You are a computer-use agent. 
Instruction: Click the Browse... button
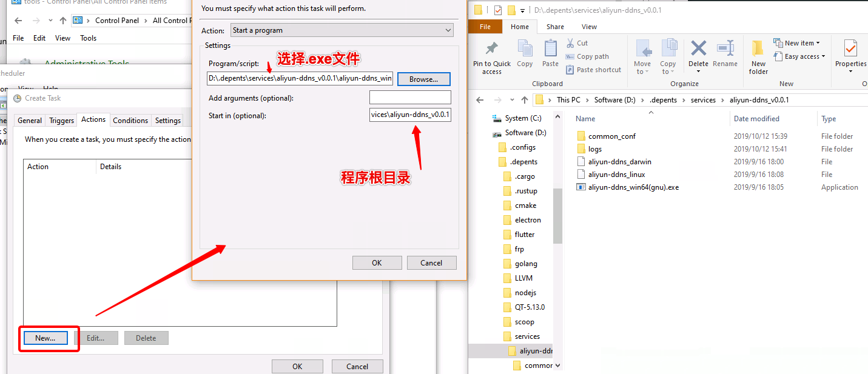point(423,79)
